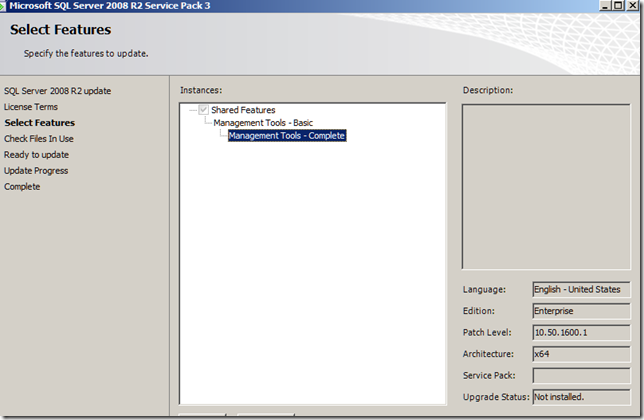Go to License Terms step
Image resolution: width=644 pixels, height=420 pixels.
(31, 107)
